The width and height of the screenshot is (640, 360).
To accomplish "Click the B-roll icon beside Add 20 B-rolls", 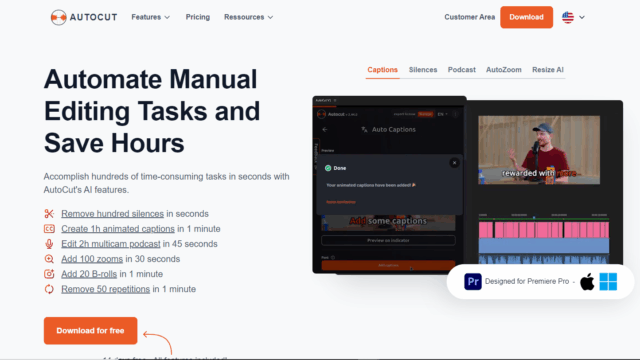I will tap(49, 274).
